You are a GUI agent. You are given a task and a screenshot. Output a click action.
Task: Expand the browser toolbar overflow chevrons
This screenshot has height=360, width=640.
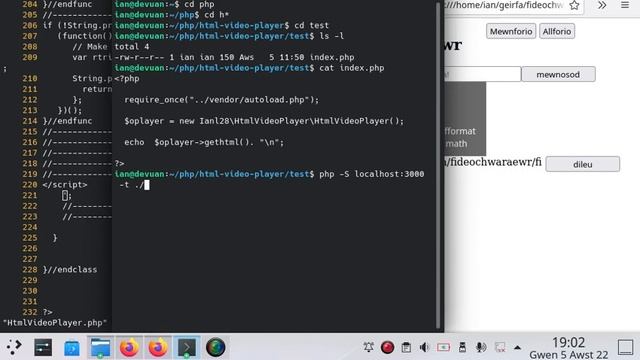(x=602, y=6)
